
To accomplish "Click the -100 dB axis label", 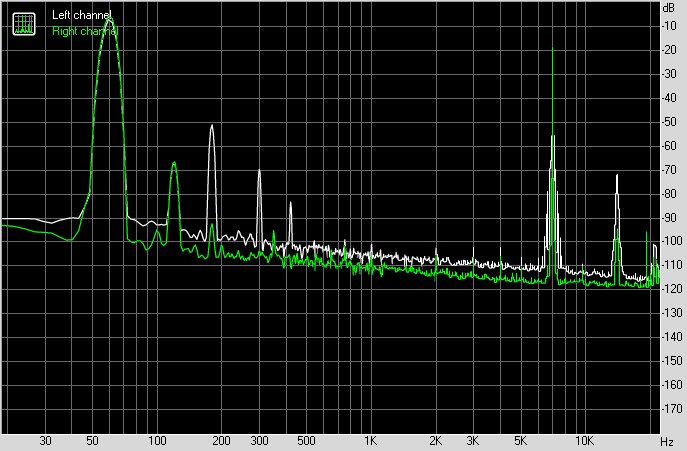I will 672,241.
